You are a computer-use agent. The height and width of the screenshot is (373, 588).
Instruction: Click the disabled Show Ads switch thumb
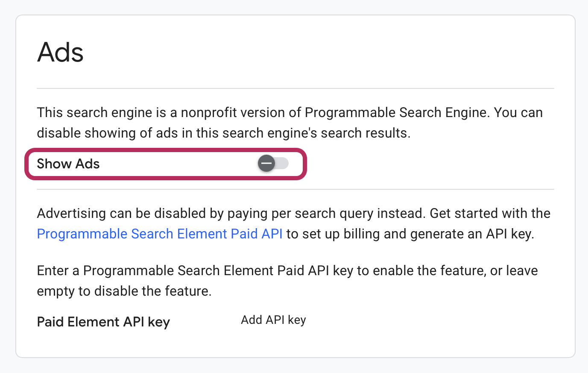click(x=266, y=163)
